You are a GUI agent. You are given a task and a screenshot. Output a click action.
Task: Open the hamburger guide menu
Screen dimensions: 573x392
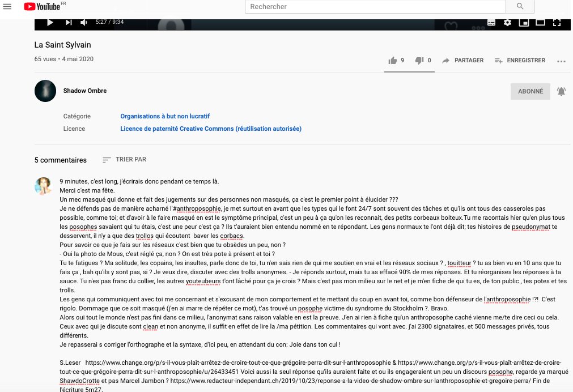[x=7, y=6]
